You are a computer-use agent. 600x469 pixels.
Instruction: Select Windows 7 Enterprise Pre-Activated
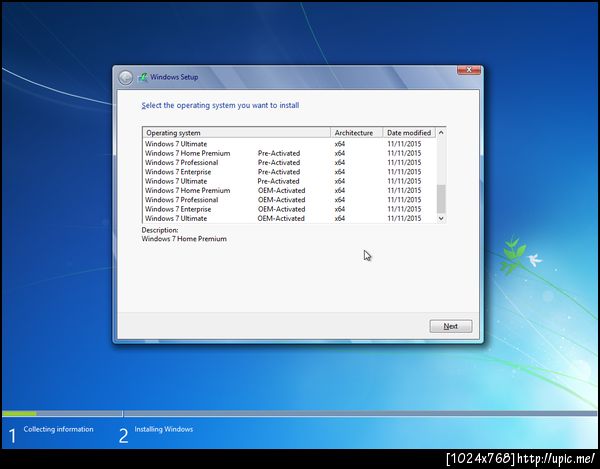click(289, 172)
